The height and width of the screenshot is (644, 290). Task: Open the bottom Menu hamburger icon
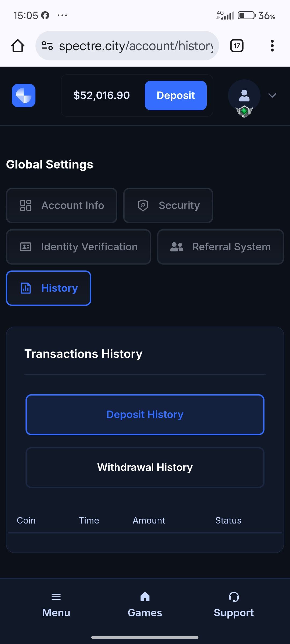tap(56, 597)
